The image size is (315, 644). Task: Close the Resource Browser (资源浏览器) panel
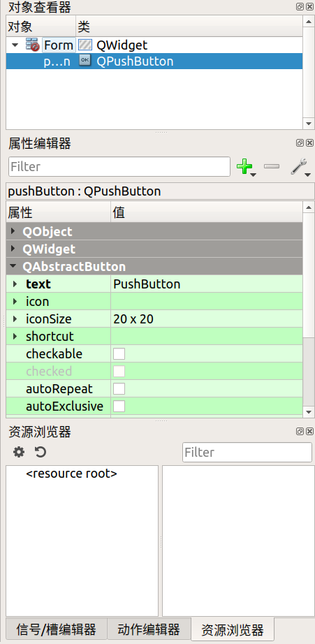click(x=309, y=431)
